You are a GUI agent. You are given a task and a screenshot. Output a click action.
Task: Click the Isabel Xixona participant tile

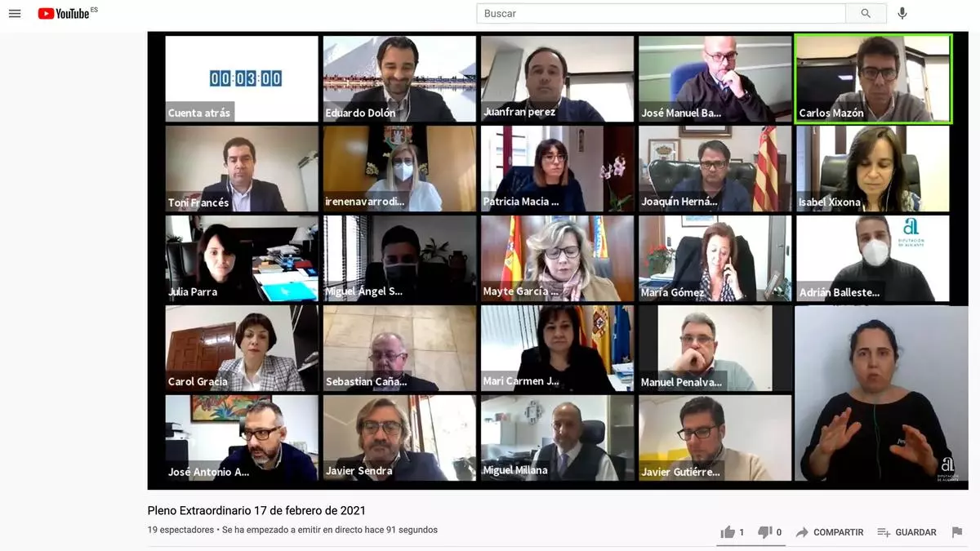pos(873,169)
